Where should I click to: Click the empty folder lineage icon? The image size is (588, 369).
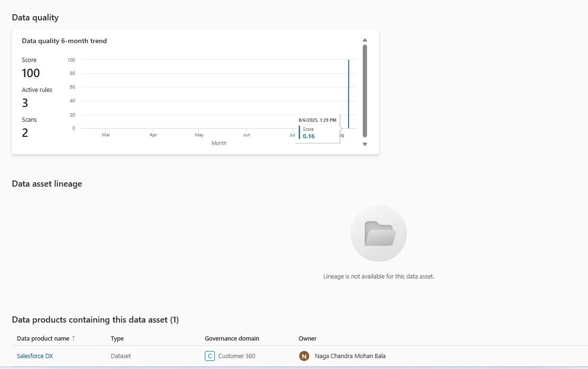click(x=378, y=234)
